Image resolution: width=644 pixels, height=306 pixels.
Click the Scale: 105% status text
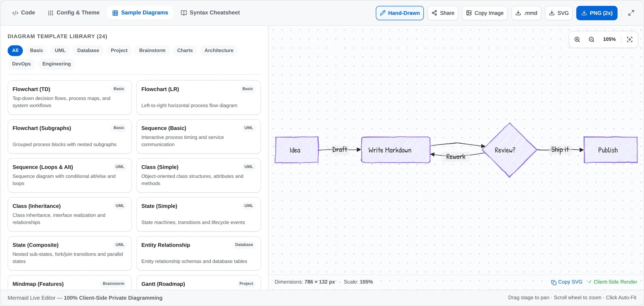358,282
